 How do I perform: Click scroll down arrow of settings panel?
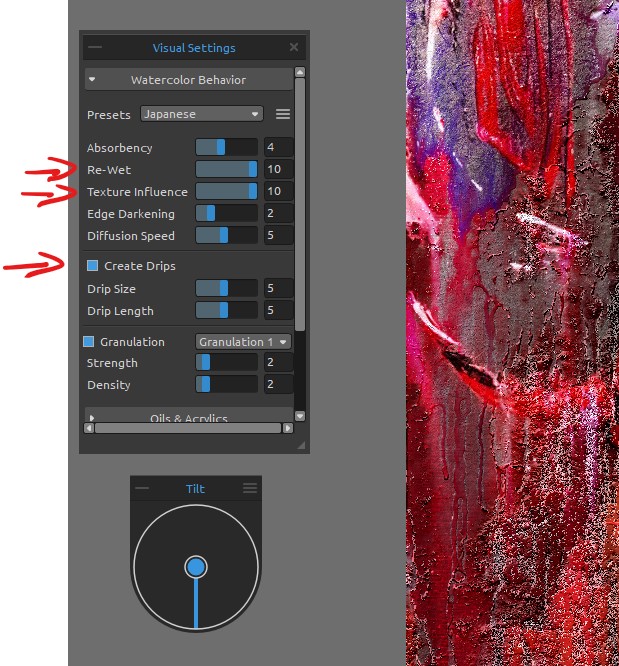click(300, 416)
